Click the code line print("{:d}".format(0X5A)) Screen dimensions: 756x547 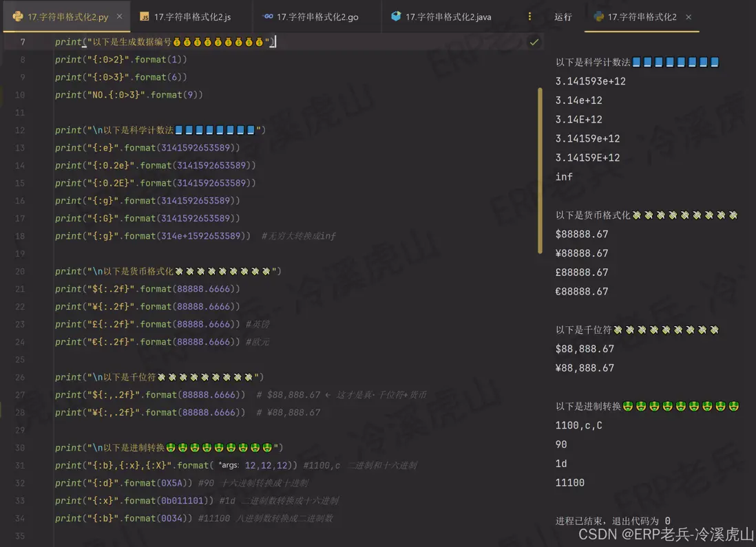pyautogui.click(x=123, y=483)
